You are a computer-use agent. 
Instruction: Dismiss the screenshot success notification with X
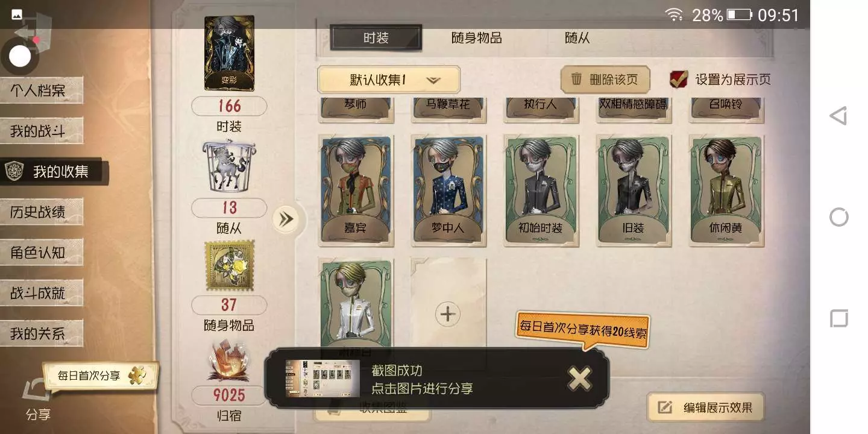click(x=580, y=379)
